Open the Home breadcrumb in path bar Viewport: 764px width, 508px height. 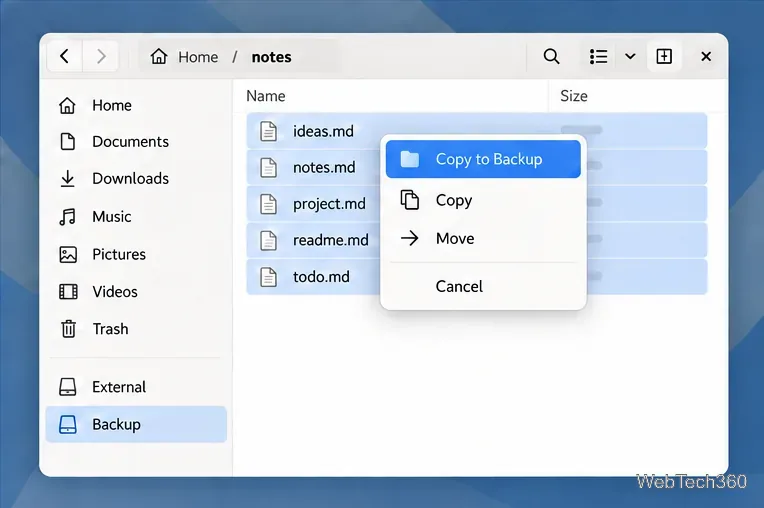(x=198, y=57)
